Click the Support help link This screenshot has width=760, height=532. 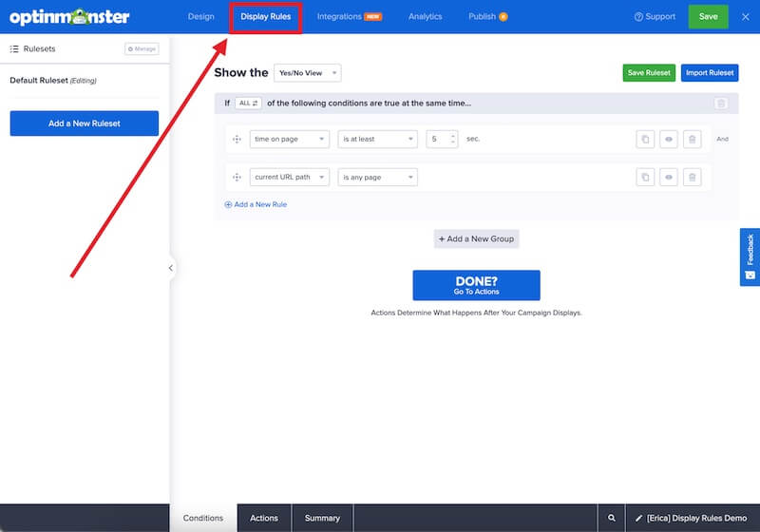click(655, 16)
